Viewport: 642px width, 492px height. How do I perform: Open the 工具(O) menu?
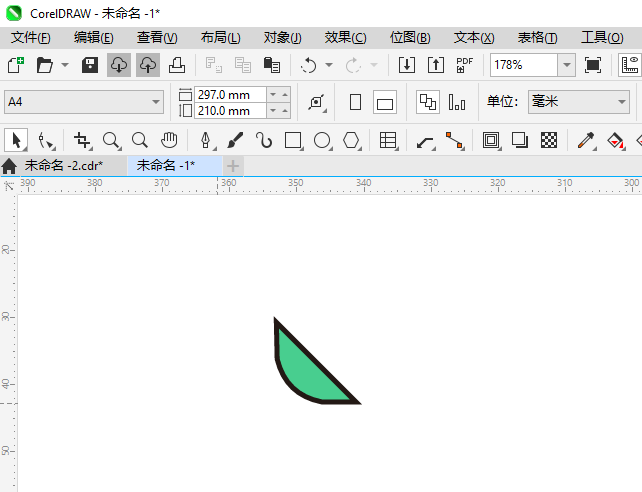pos(602,38)
